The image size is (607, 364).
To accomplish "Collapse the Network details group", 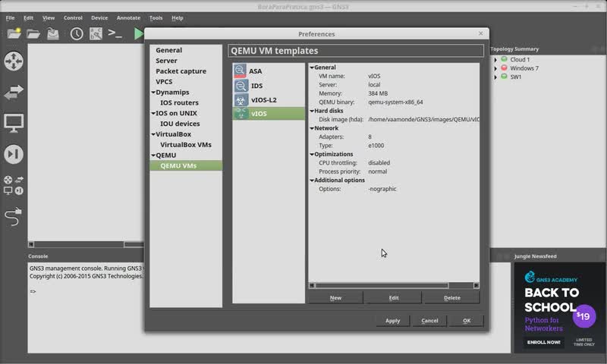I will pyautogui.click(x=312, y=128).
